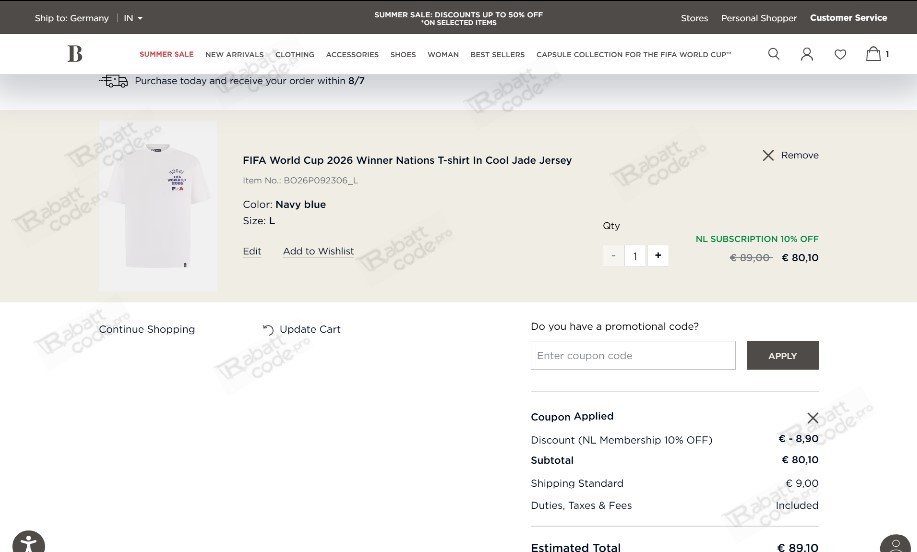Click the B brand logo

pyautogui.click(x=75, y=54)
